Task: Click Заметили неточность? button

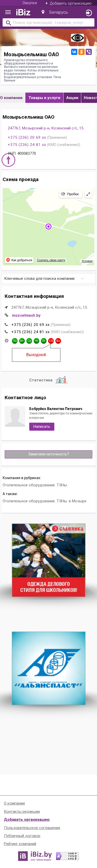Action: pos(48,454)
